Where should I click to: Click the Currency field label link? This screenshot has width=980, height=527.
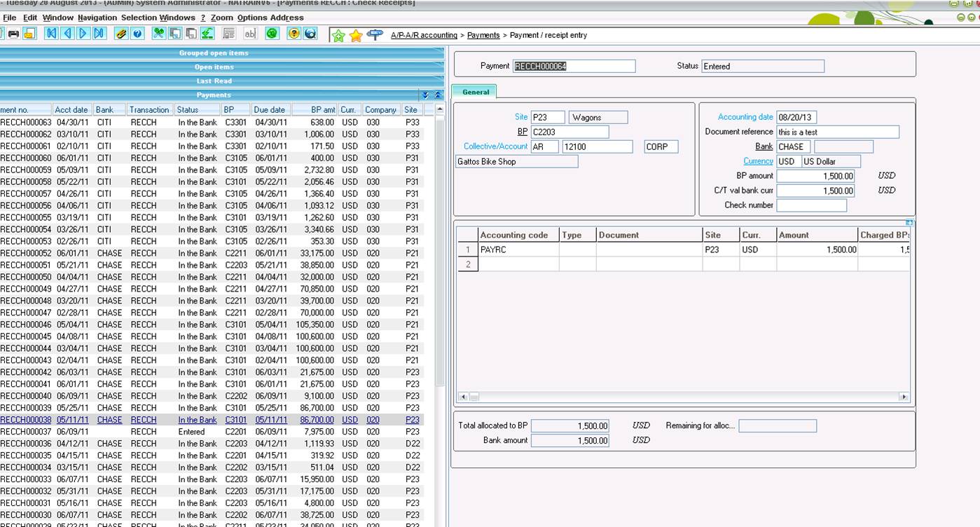(758, 161)
